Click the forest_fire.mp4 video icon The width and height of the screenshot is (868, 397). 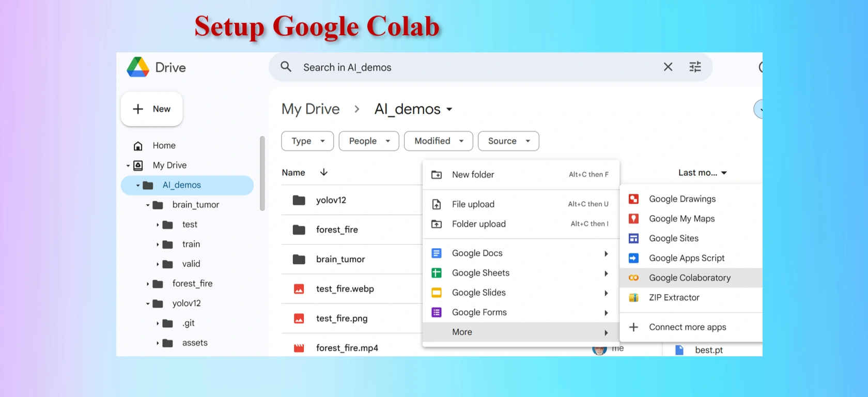pyautogui.click(x=299, y=348)
